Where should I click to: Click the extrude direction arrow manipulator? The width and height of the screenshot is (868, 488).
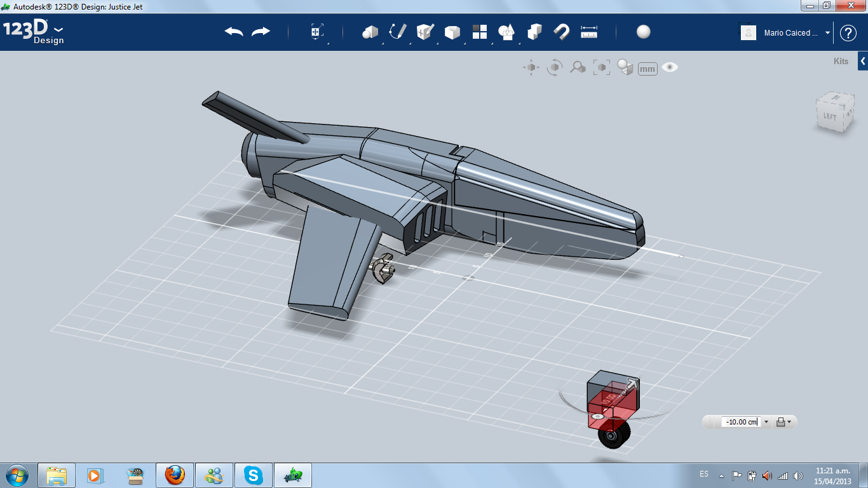click(632, 384)
